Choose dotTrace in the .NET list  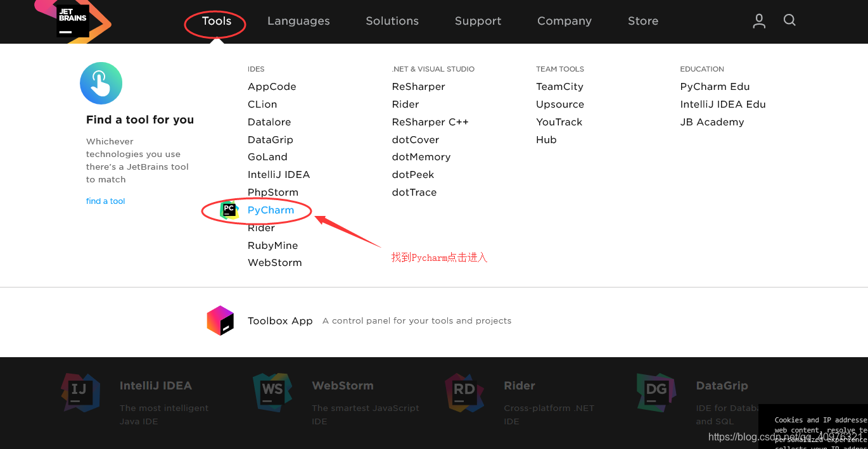coord(414,193)
